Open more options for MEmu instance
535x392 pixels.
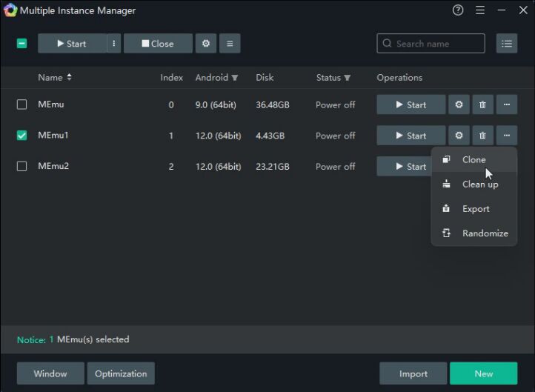pyautogui.click(x=507, y=104)
